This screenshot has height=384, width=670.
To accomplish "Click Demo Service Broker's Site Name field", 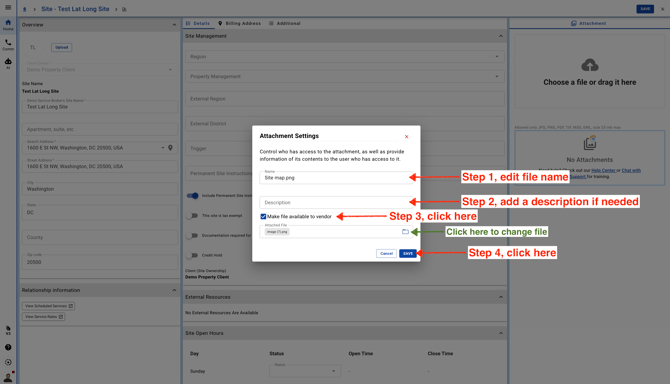I will pyautogui.click(x=100, y=106).
